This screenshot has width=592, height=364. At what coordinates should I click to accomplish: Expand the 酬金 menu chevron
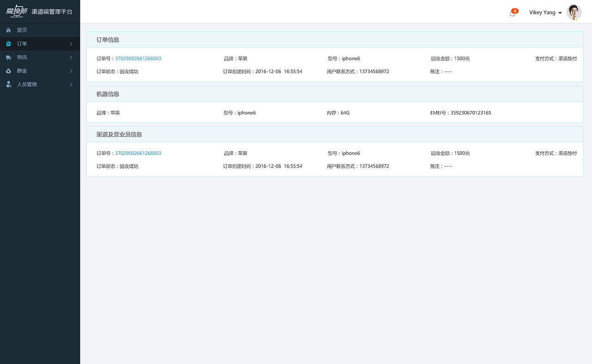71,71
